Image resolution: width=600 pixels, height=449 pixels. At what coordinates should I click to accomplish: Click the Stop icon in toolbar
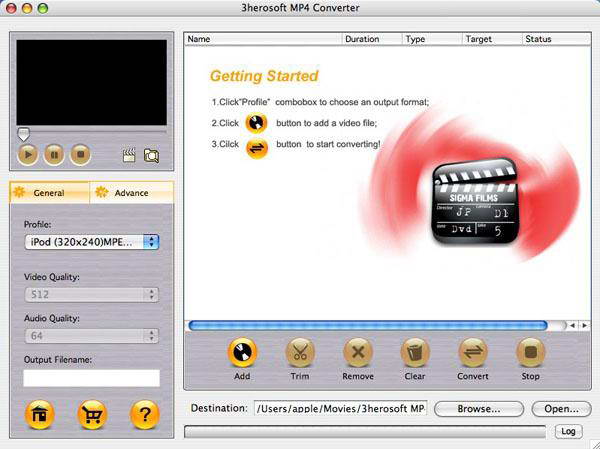[530, 352]
